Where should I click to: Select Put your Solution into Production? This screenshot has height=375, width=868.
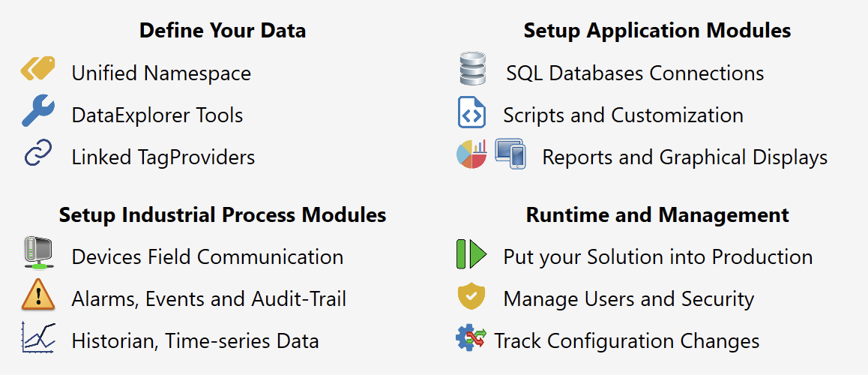pyautogui.click(x=657, y=257)
